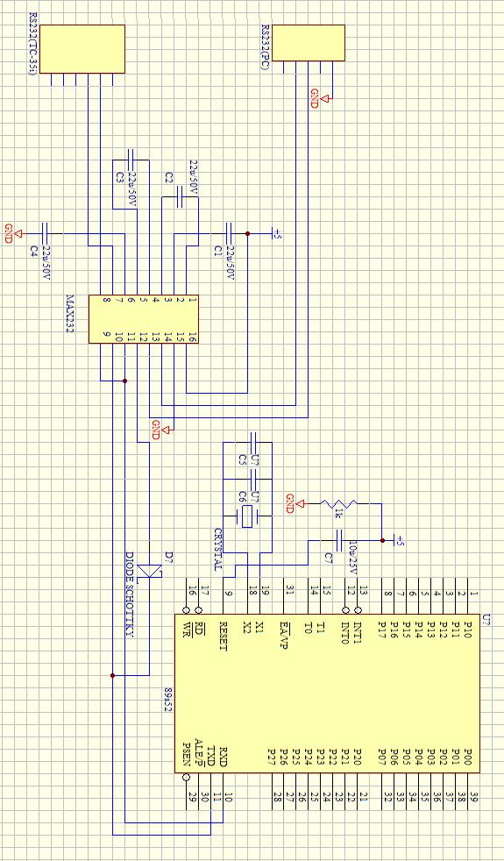
Task: Select capacitor C5 symbol
Action: coord(253,442)
